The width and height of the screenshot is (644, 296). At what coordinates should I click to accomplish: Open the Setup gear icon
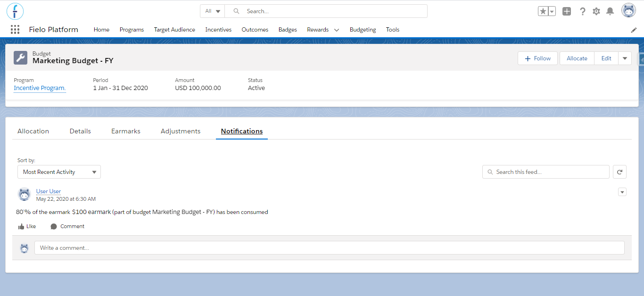click(596, 11)
